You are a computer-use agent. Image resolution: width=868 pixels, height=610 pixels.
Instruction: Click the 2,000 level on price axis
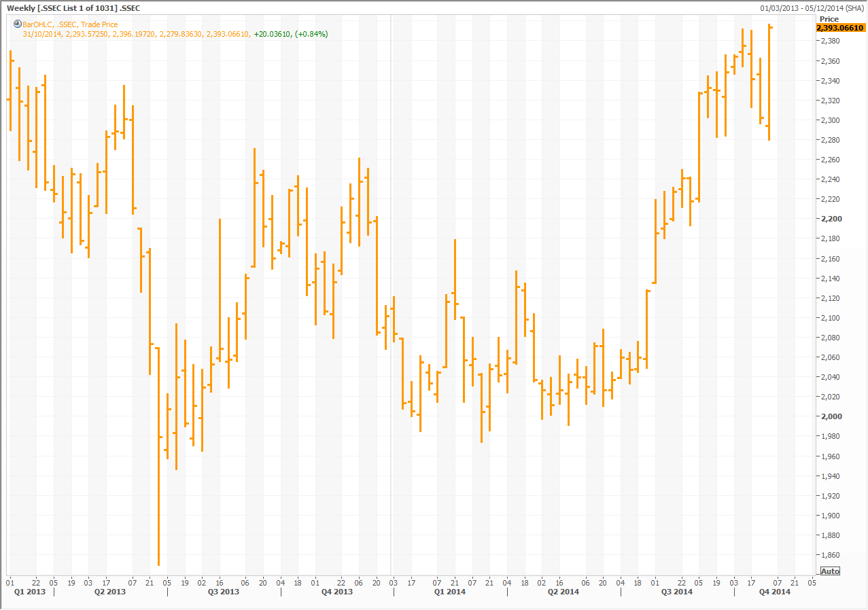click(831, 416)
